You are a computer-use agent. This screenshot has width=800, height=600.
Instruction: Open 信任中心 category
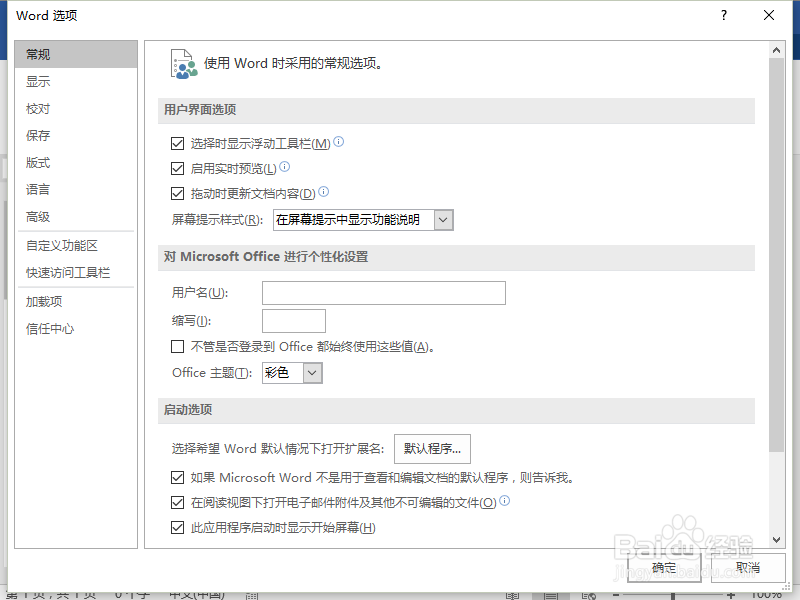click(76, 329)
